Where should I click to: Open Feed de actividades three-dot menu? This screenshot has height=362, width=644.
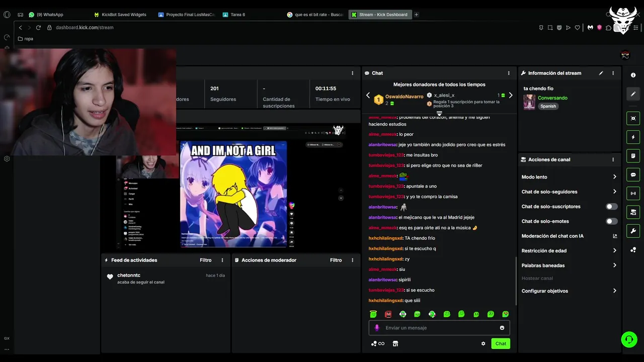[222, 260]
